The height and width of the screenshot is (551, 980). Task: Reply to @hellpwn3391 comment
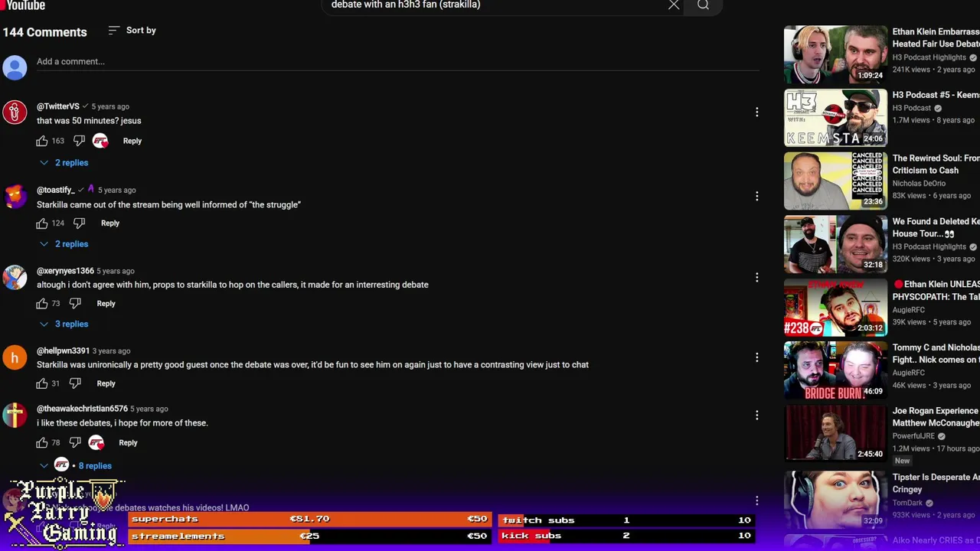(x=106, y=383)
